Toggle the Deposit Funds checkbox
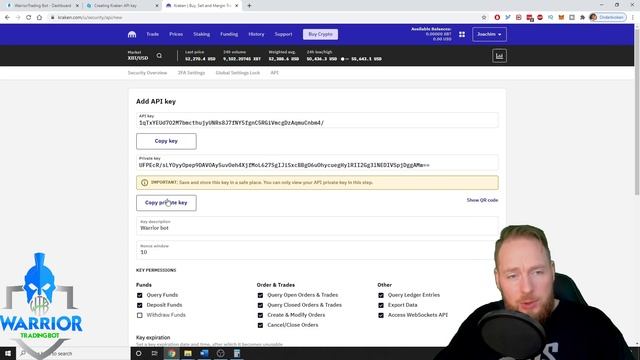 (x=140, y=305)
